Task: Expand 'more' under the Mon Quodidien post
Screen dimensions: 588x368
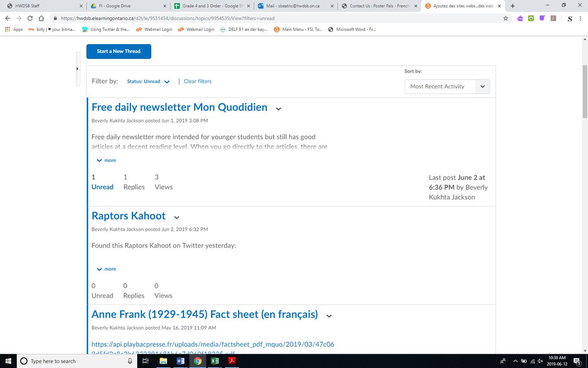Action: coord(106,160)
